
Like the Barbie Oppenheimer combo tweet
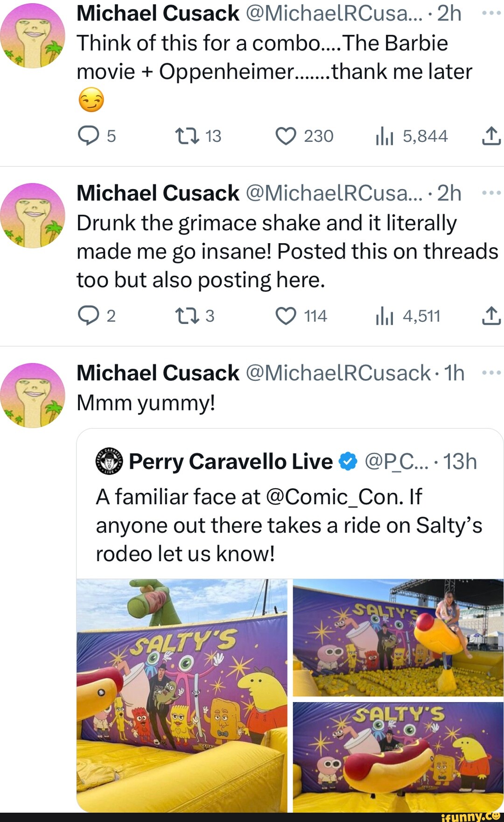pos(286,136)
